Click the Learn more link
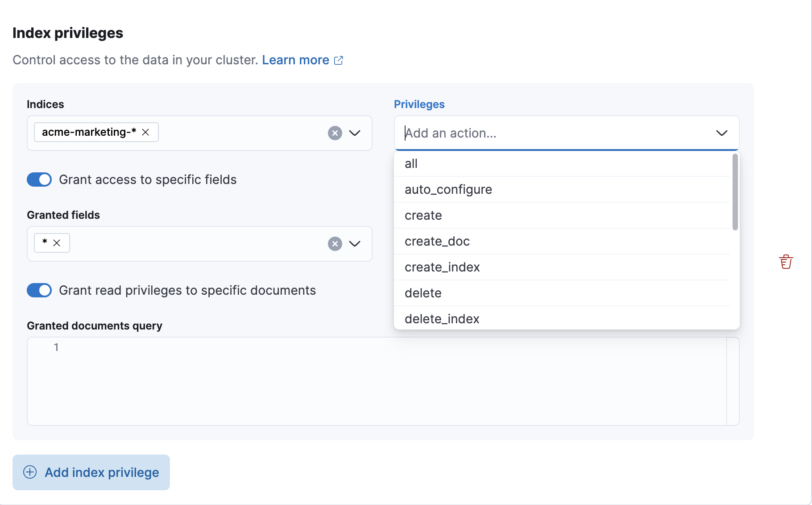The image size is (812, 505). click(296, 59)
